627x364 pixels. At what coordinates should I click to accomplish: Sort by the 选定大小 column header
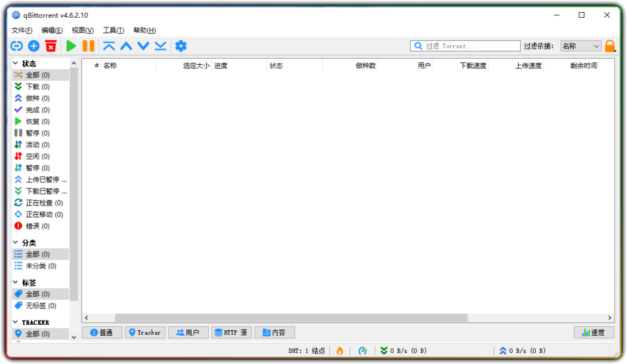(184, 65)
